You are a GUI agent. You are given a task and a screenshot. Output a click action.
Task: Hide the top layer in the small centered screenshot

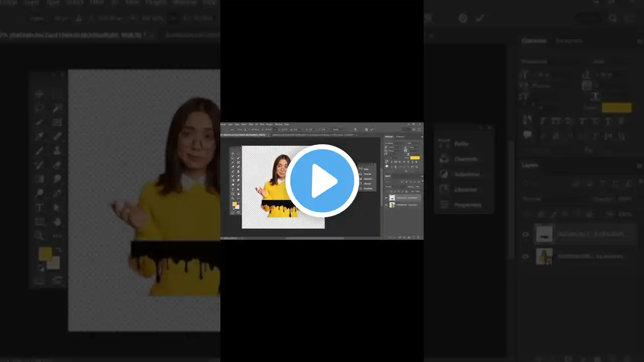[386, 198]
